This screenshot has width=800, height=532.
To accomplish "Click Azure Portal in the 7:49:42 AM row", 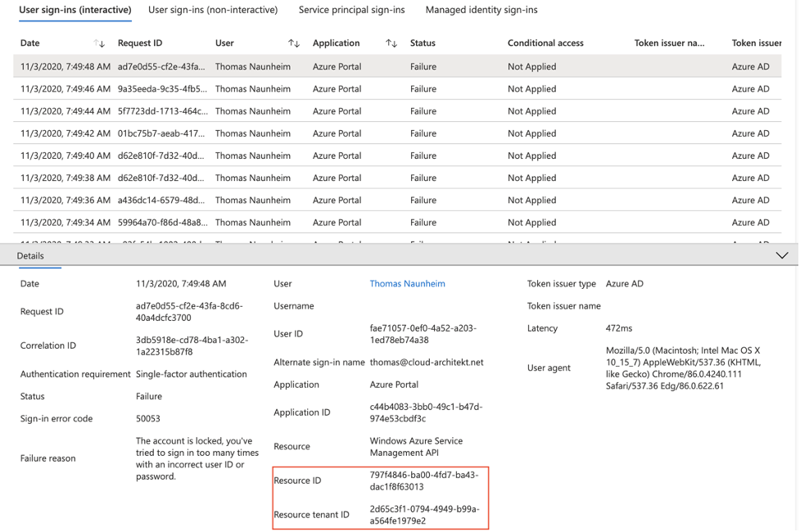I will (x=337, y=133).
